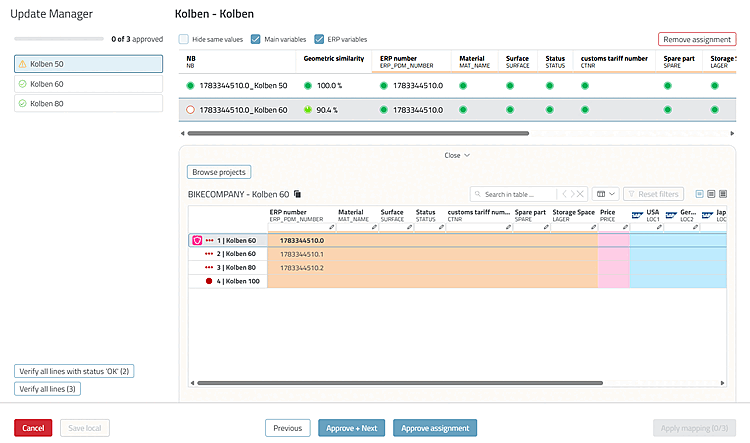Viewport: 750px width, 443px height.
Task: Select Kolben 80 in the left list
Action: [x=88, y=103]
